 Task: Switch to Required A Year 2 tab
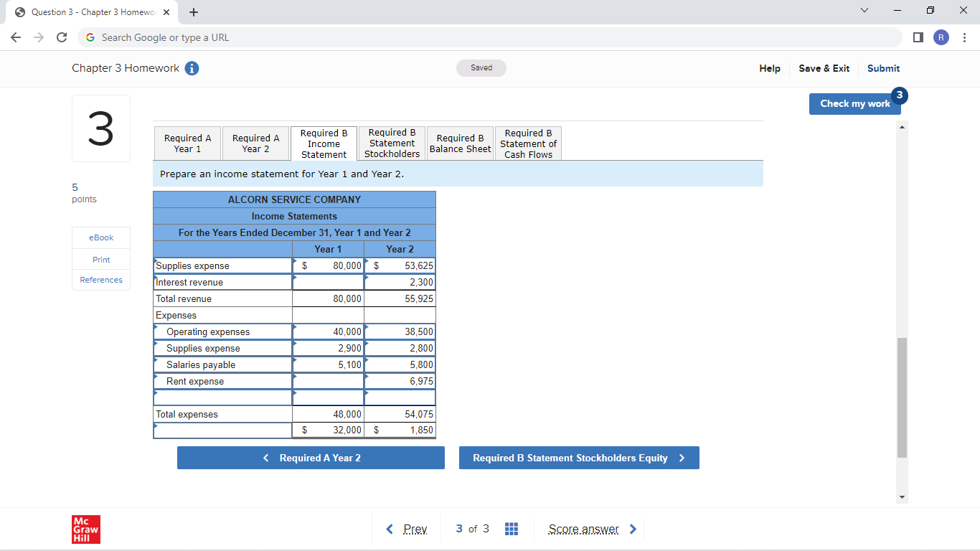click(x=256, y=143)
